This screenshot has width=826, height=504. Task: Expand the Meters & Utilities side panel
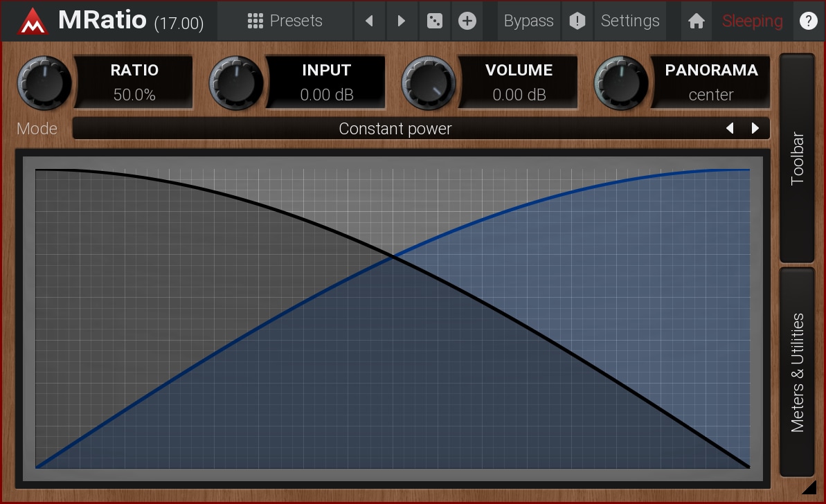pos(797,372)
